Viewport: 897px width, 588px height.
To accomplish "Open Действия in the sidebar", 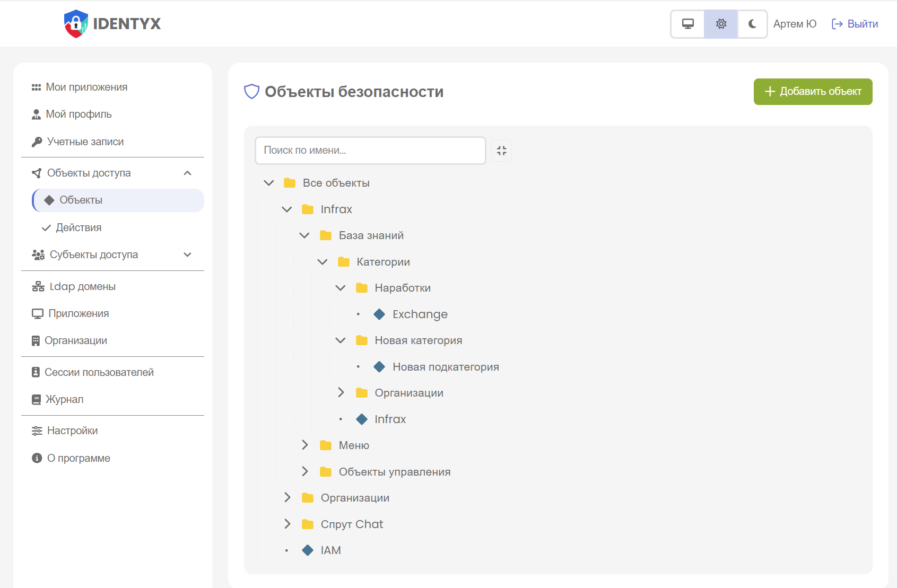I will coord(79,228).
